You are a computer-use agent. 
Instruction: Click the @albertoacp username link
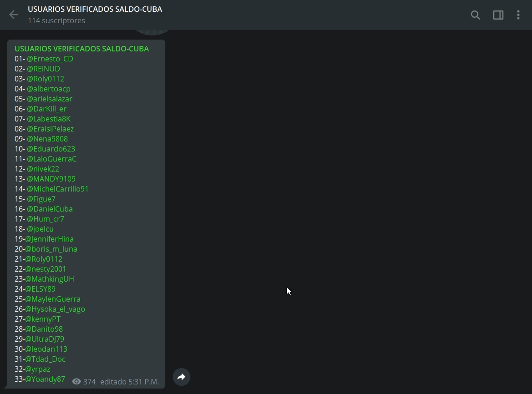[x=49, y=89]
